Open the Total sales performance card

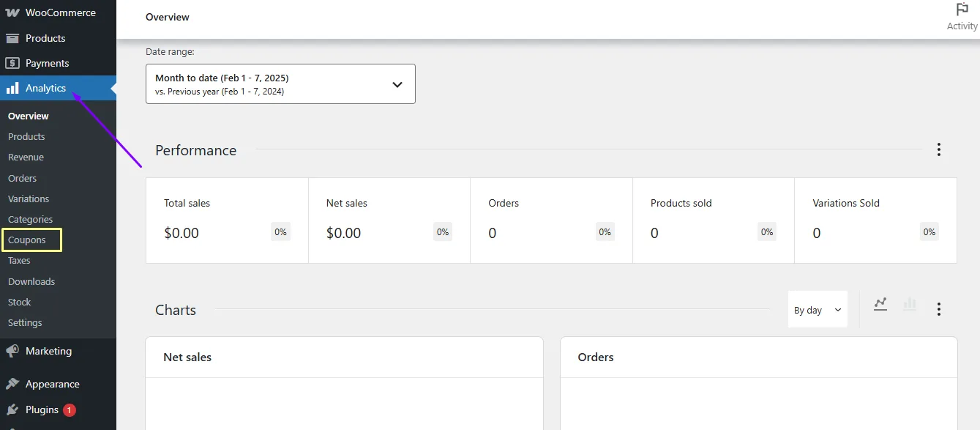tap(227, 220)
